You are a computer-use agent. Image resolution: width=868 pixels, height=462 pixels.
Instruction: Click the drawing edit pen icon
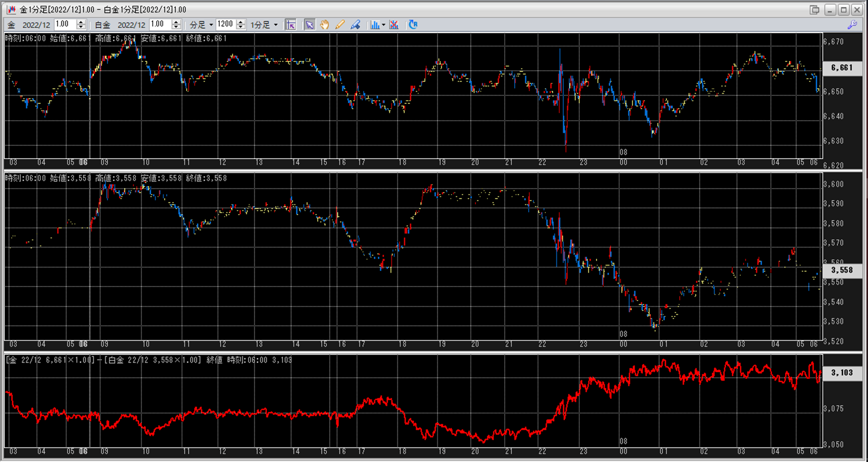coord(355,25)
